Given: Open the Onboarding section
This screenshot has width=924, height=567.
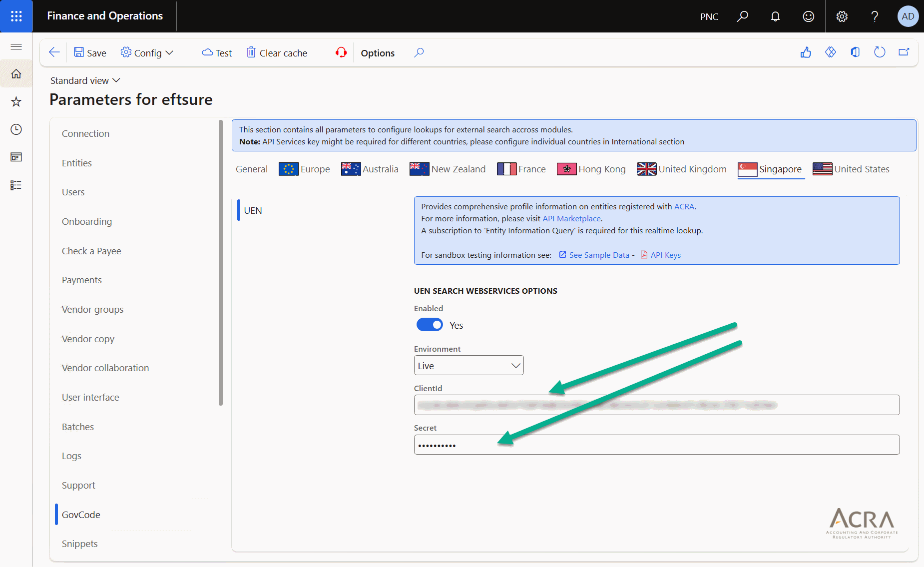Looking at the screenshot, I should coord(87,221).
